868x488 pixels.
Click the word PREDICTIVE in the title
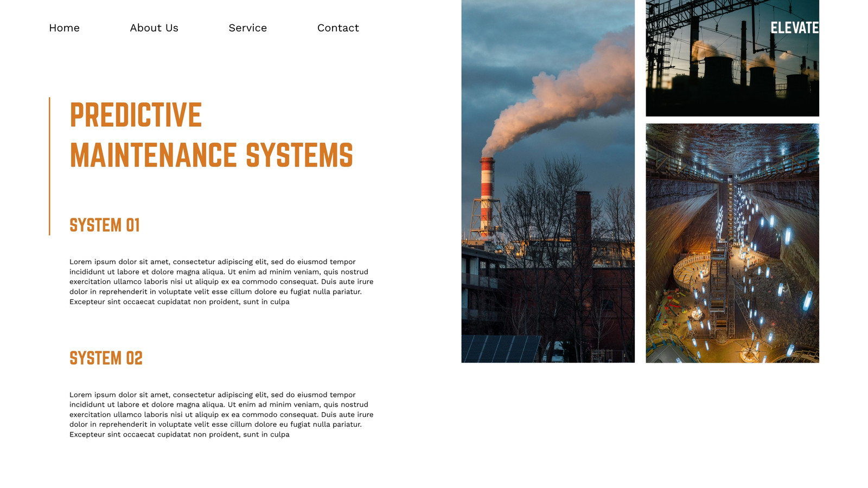click(136, 115)
